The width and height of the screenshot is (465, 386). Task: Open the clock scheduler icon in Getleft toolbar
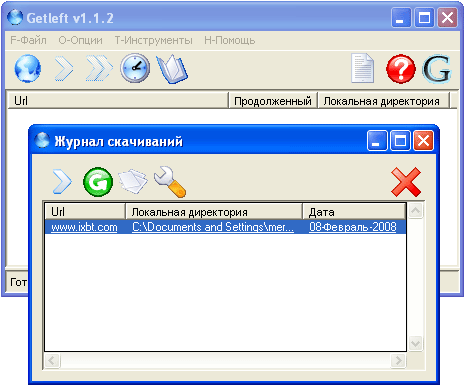click(135, 68)
